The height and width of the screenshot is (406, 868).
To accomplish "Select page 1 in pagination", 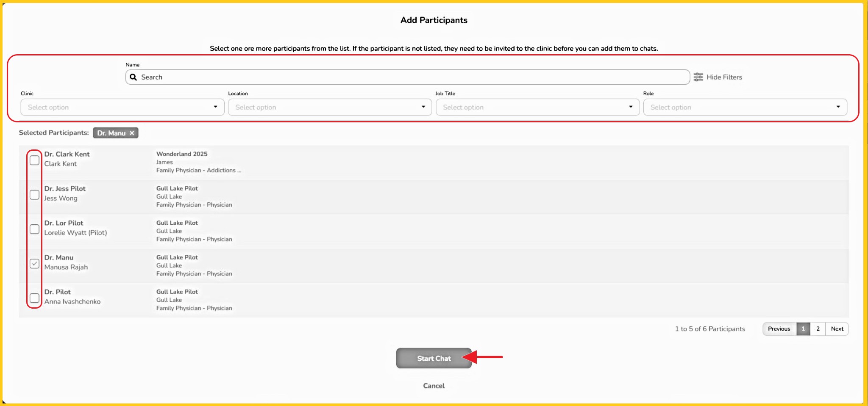I will [803, 329].
